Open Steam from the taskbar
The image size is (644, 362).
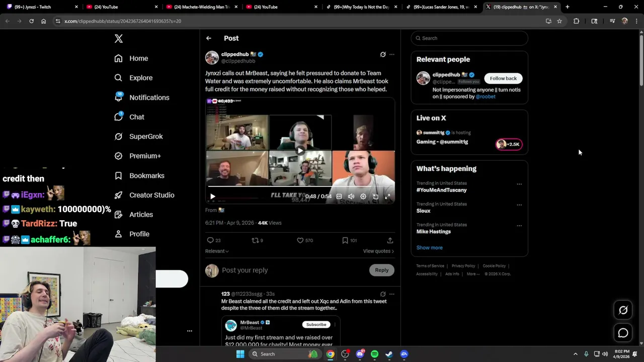click(x=389, y=354)
